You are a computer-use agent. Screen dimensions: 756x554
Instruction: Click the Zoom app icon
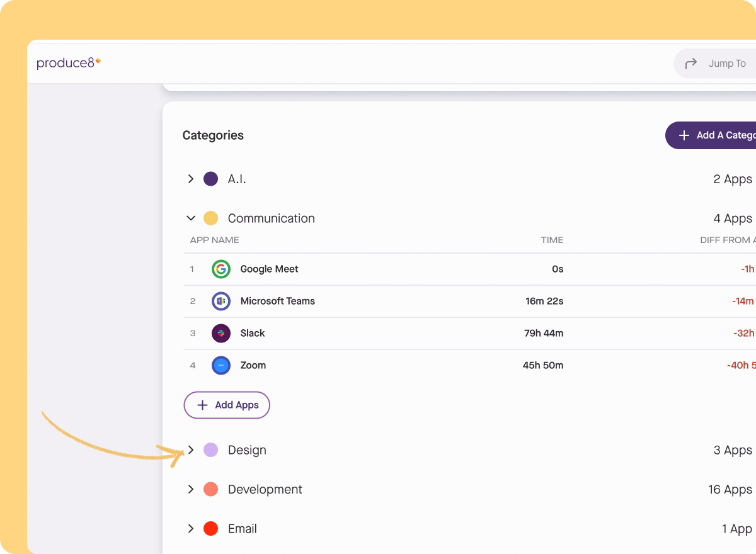click(221, 366)
